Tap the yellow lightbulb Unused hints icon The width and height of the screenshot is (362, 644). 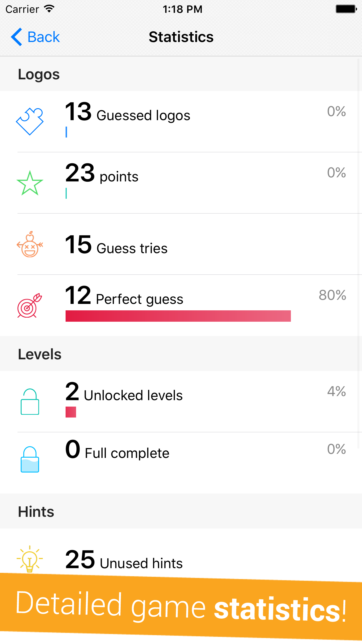[x=30, y=559]
